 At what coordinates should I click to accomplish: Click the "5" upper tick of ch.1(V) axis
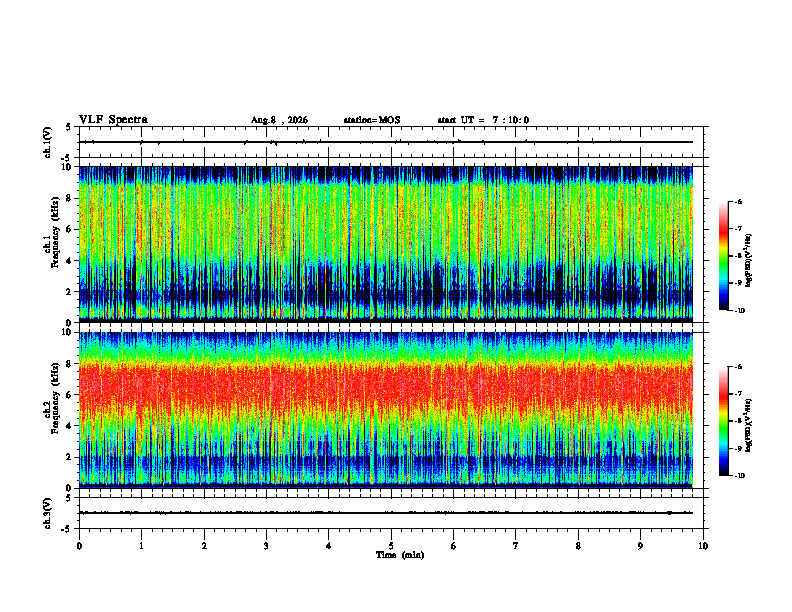[69, 127]
